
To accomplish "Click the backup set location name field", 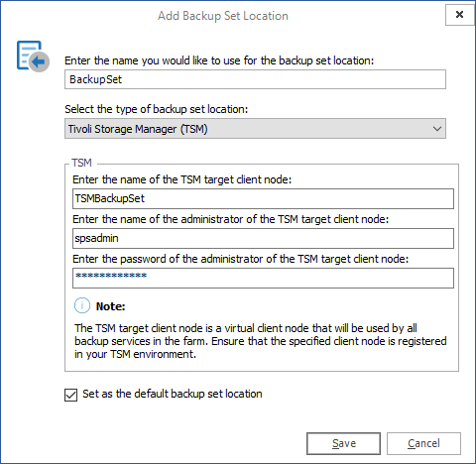I will (255, 79).
